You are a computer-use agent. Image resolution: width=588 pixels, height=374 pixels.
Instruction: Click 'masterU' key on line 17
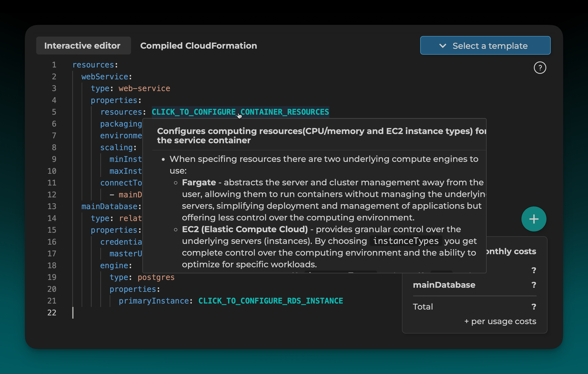126,254
